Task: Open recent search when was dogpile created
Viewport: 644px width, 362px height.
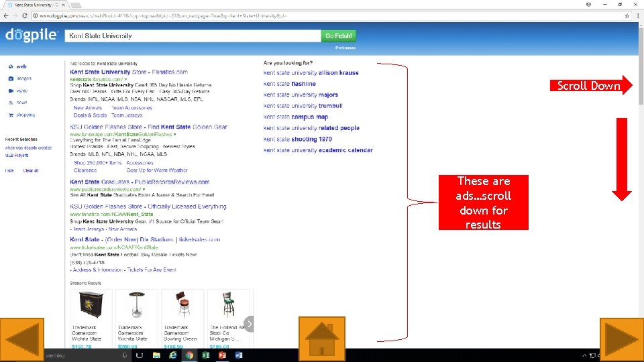Action: (28, 147)
